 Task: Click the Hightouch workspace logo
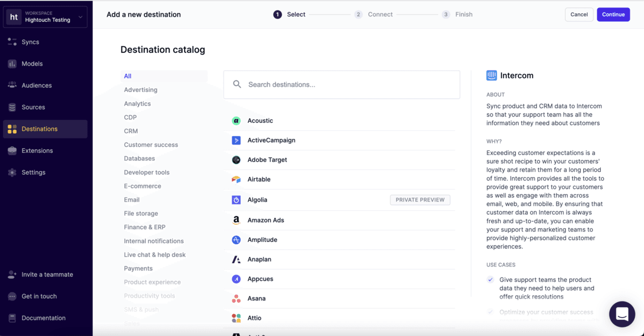(14, 17)
